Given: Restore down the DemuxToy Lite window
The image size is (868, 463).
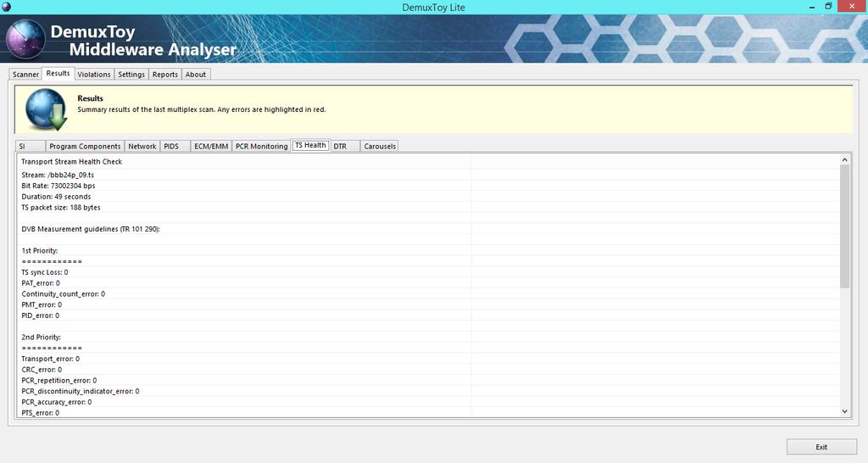Looking at the screenshot, I should point(828,7).
